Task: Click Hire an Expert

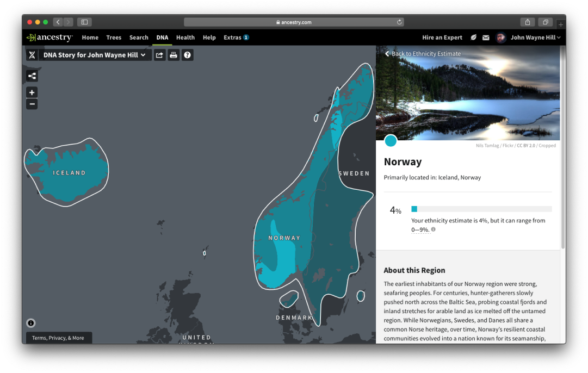Action: (x=442, y=38)
